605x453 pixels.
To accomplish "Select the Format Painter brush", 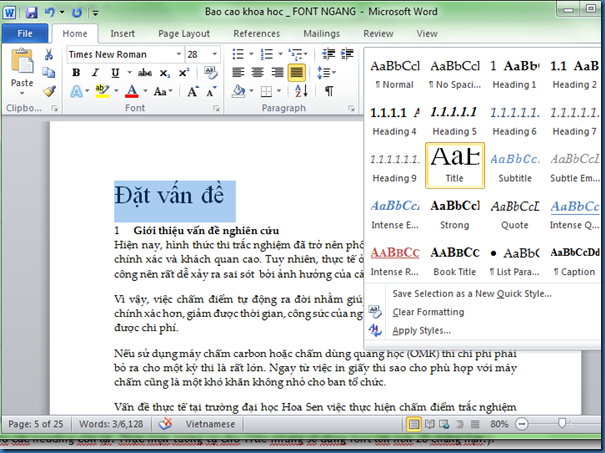I will 49,91.
